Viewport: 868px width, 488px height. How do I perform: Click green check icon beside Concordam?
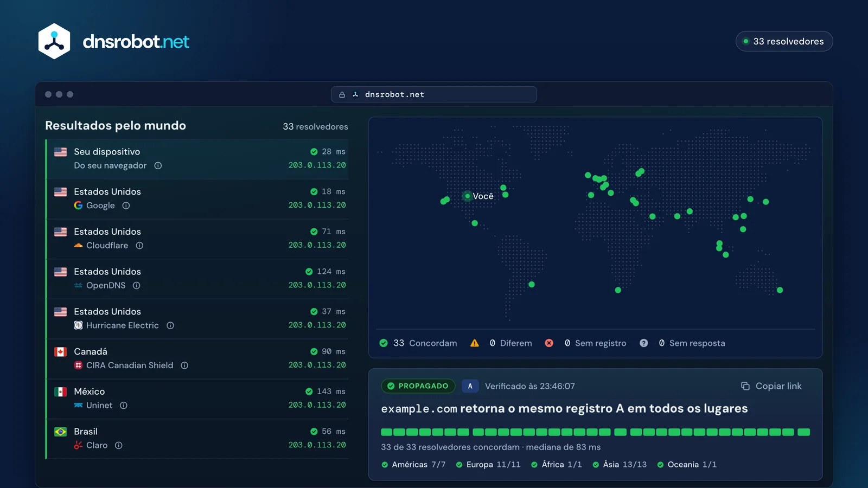coord(384,343)
